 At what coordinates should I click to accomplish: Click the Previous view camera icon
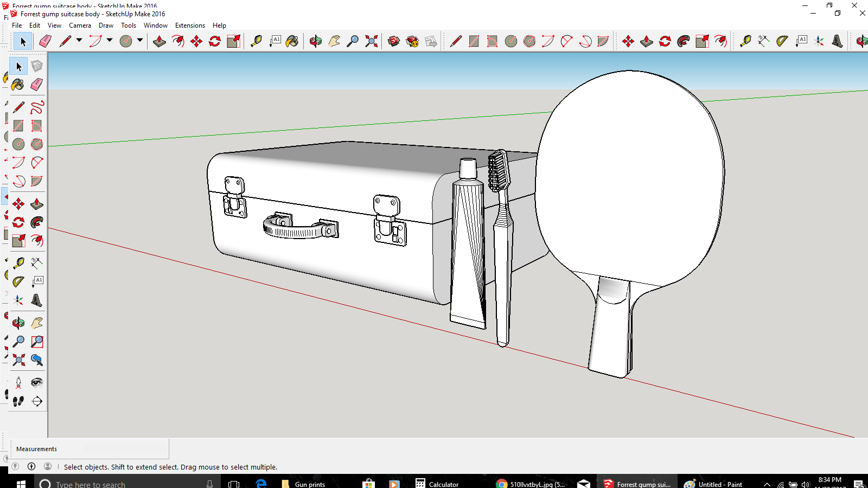(37, 360)
